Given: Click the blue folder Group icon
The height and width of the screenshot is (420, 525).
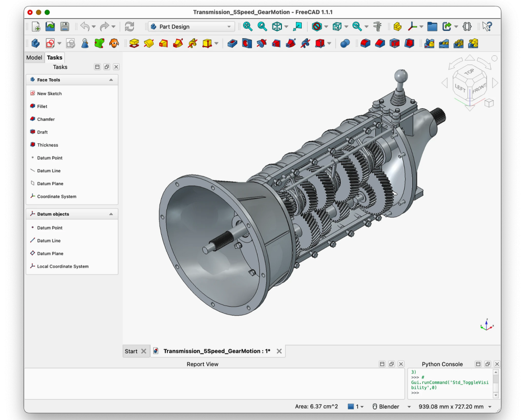Looking at the screenshot, I should coord(432,26).
